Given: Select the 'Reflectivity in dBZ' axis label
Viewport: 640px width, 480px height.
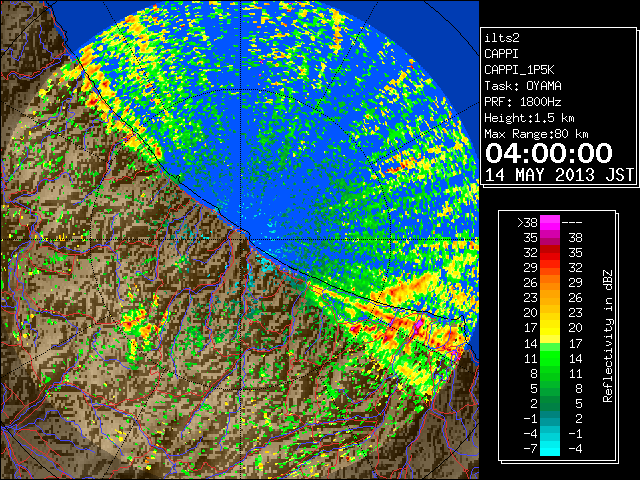Looking at the screenshot, I should click(x=608, y=336).
